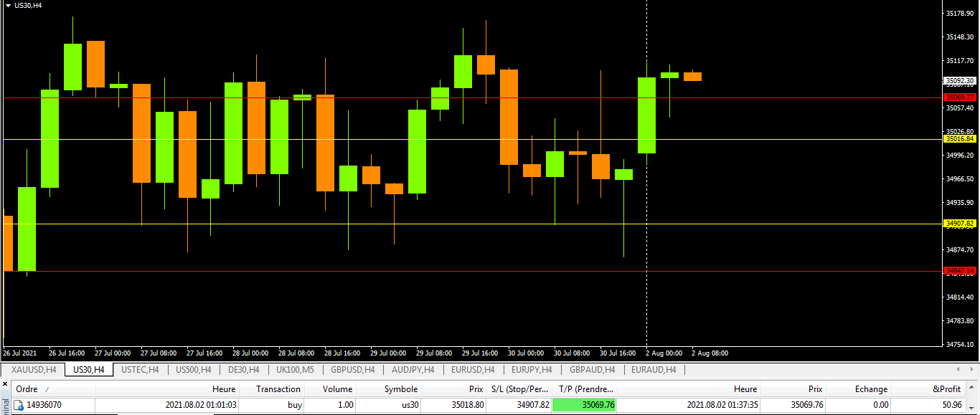Open the GBPAUD,H4 chart tab
Screen dimensions: 980x415
tap(592, 370)
